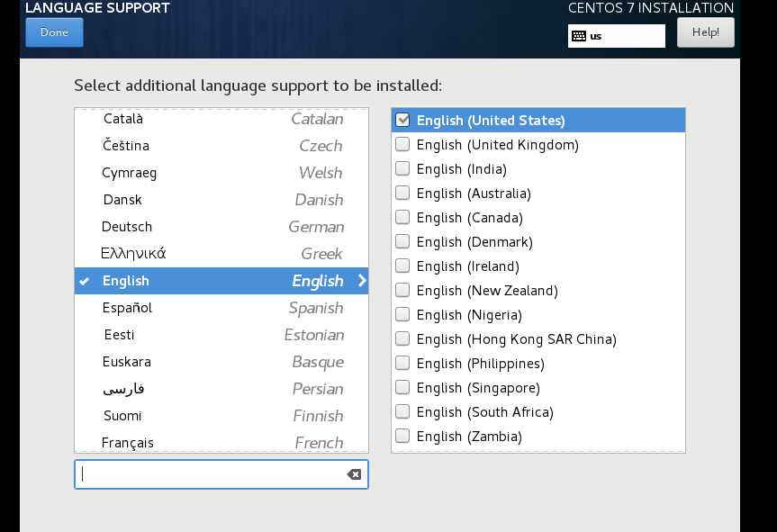Enable English (United Kingdom) checkbox

coord(402,144)
